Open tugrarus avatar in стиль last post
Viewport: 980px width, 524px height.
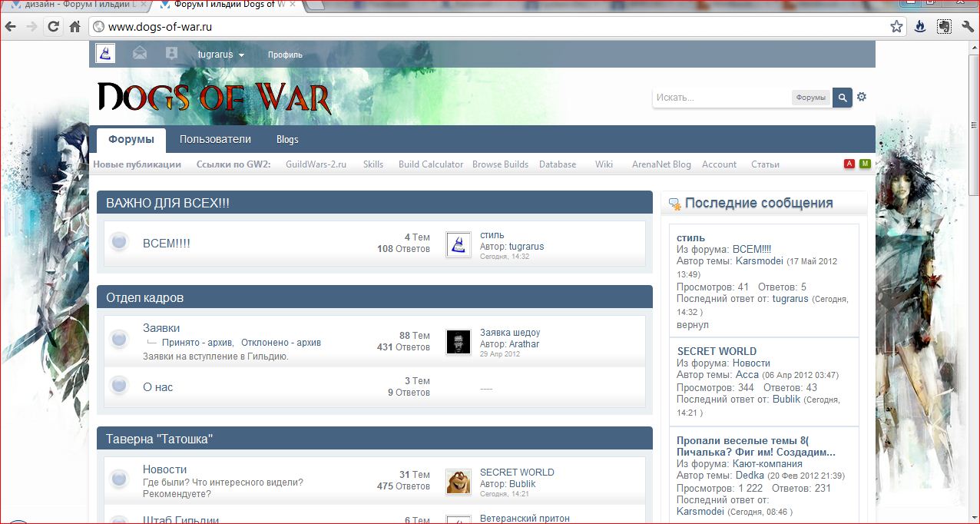(x=459, y=245)
